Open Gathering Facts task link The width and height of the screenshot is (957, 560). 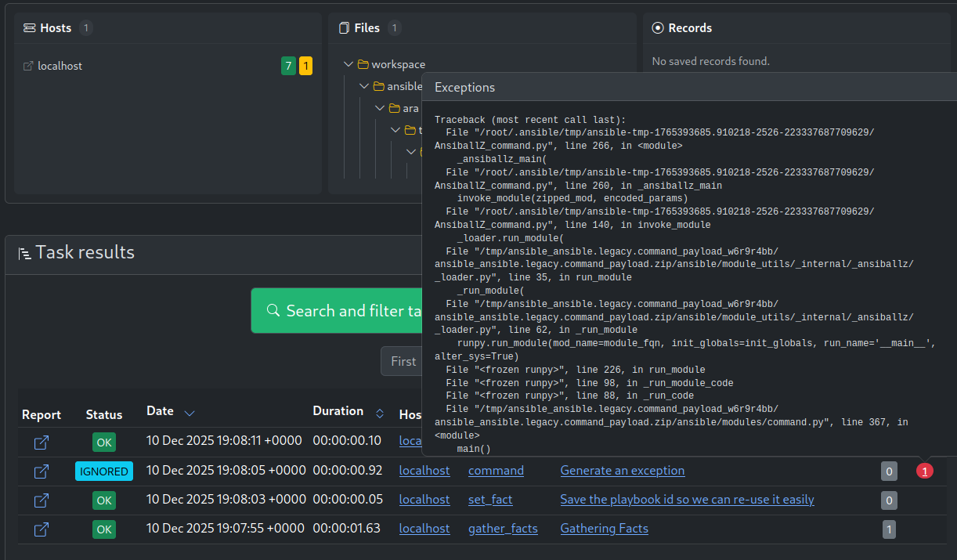pyautogui.click(x=605, y=529)
